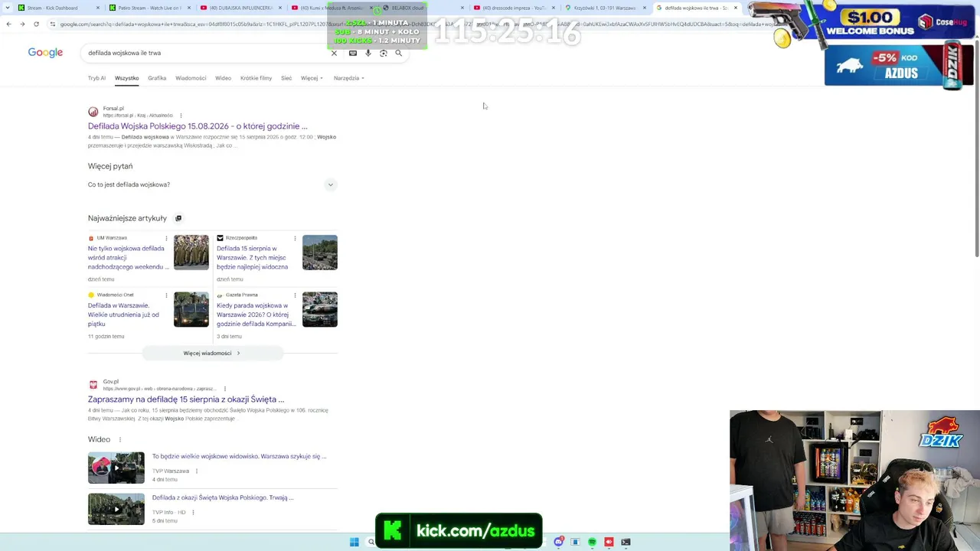Open options for the UM Warszawa article

166,238
